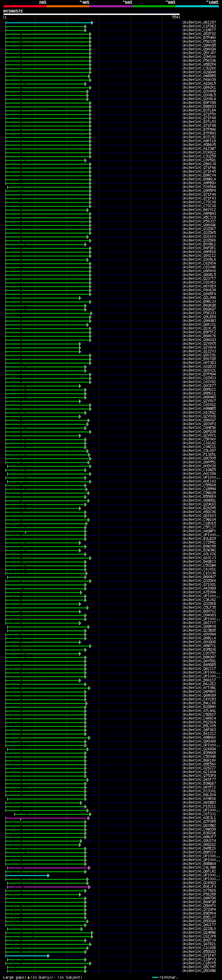This screenshot has height=980, width=222.
Task: Click the magenta alignment bar for UniRef100_B0EJF3
Action: 49,887
